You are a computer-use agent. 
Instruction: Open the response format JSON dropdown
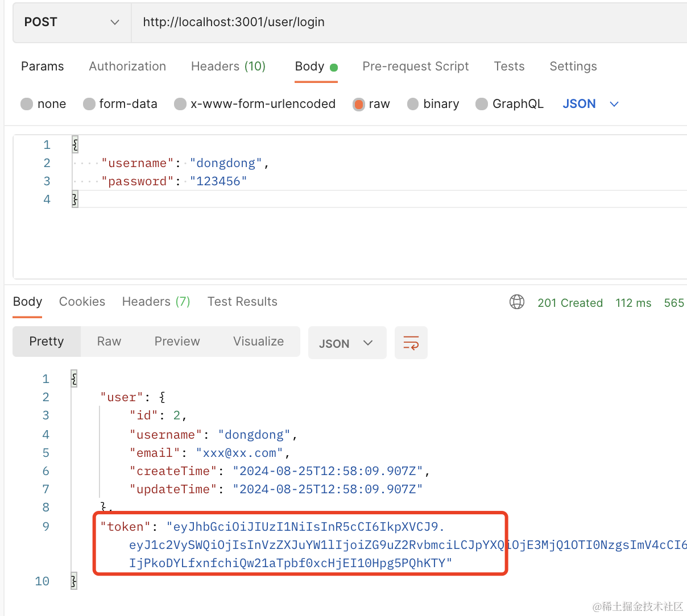346,343
